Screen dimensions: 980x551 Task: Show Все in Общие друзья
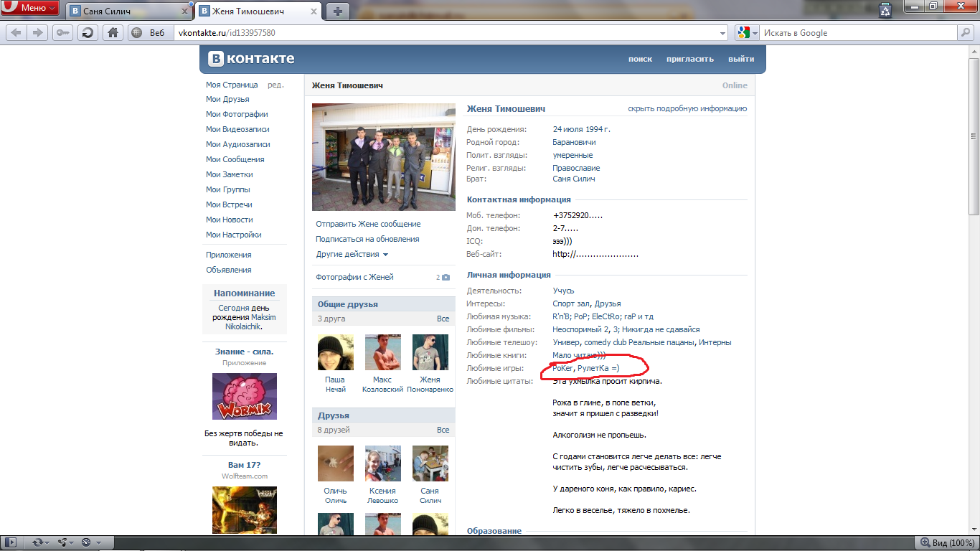point(443,319)
